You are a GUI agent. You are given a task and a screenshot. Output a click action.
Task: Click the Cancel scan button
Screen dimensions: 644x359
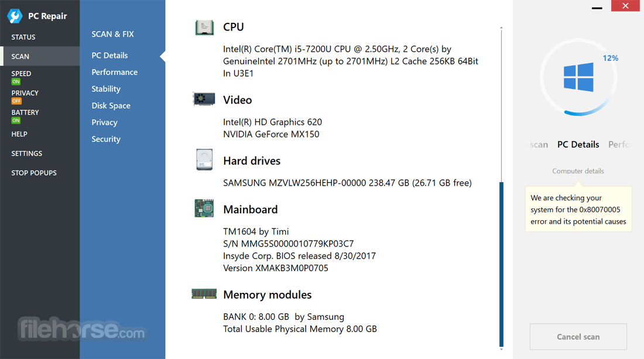tap(578, 337)
